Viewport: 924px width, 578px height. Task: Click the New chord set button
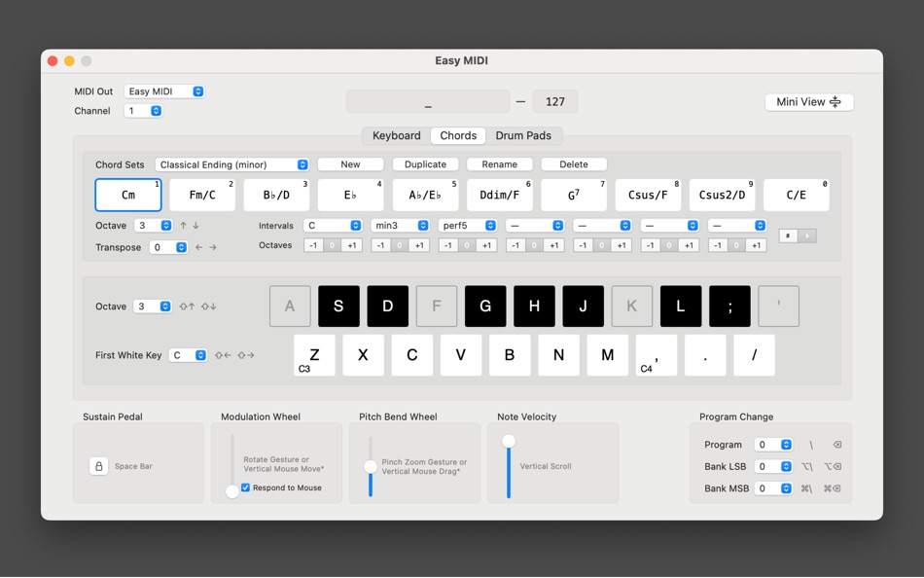click(x=350, y=164)
